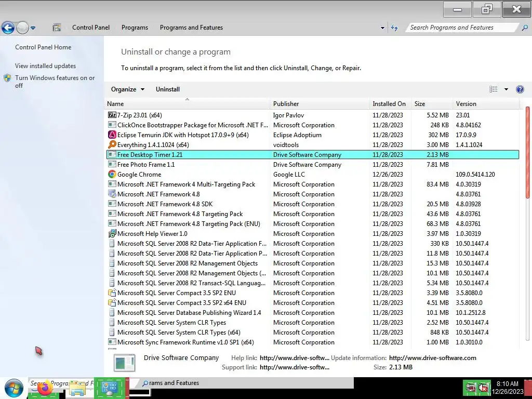The image size is (532, 399).
Task: Sort by the Name column header
Action: coord(187,104)
